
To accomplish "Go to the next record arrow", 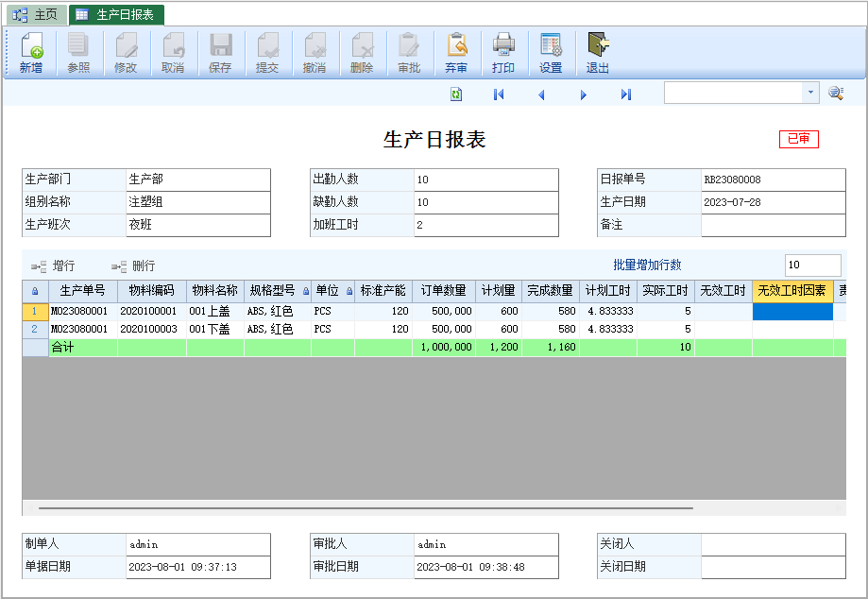I will click(584, 94).
